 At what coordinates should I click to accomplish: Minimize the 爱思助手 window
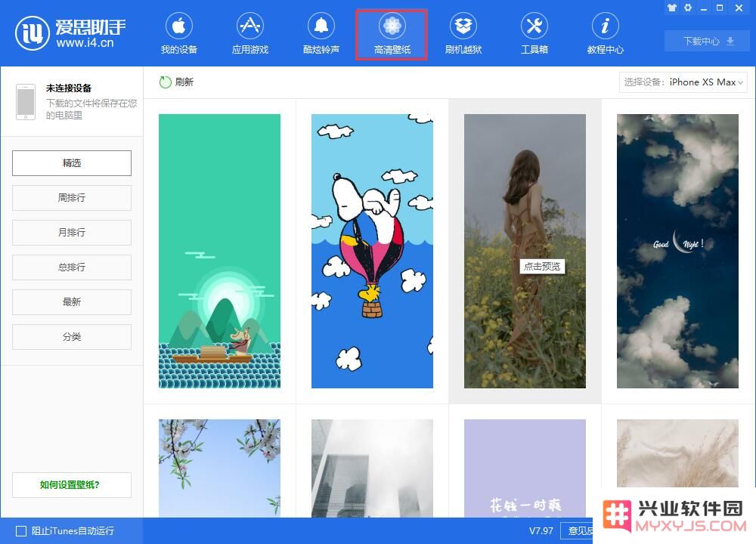click(x=704, y=8)
